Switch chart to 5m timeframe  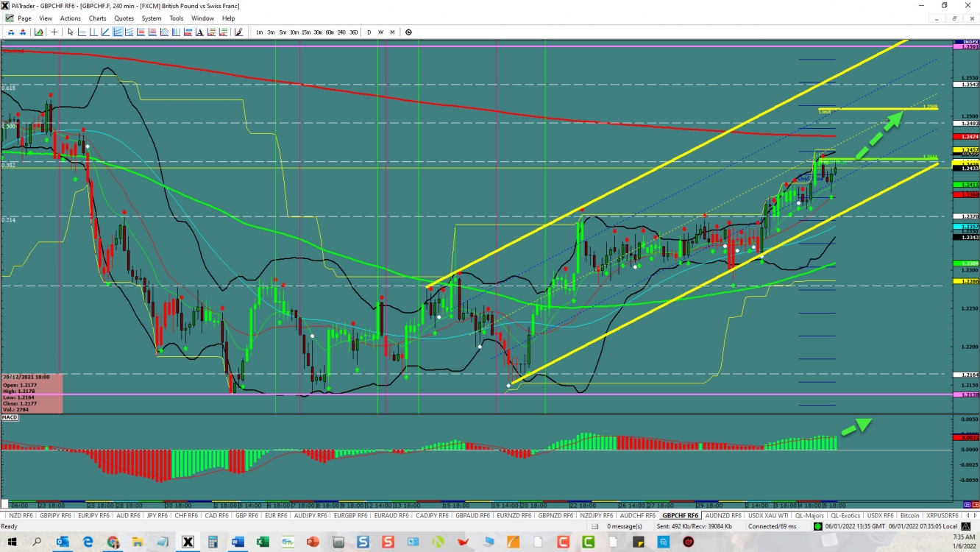(x=283, y=32)
